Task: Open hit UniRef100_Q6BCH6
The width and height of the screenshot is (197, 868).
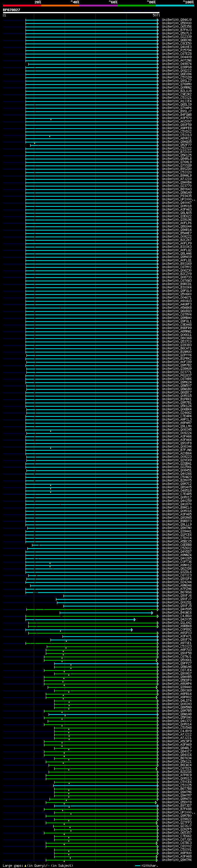Action: coord(176,40)
